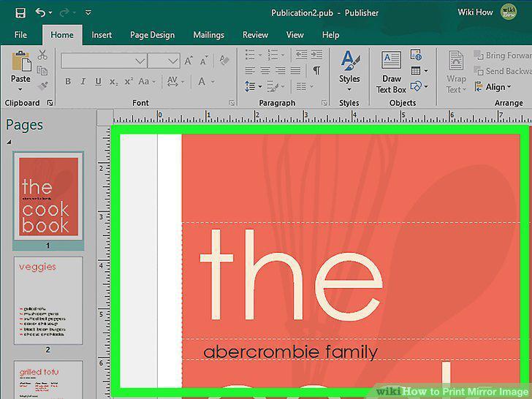Screen dimensions: 532x399
Task: Toggle Italic formatting
Action: point(83,81)
